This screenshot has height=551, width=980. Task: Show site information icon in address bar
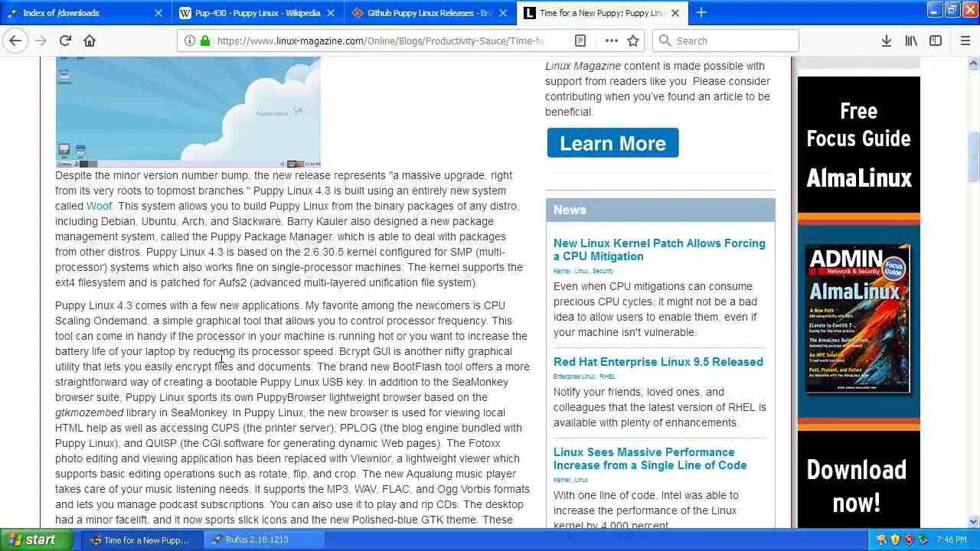(x=190, y=41)
